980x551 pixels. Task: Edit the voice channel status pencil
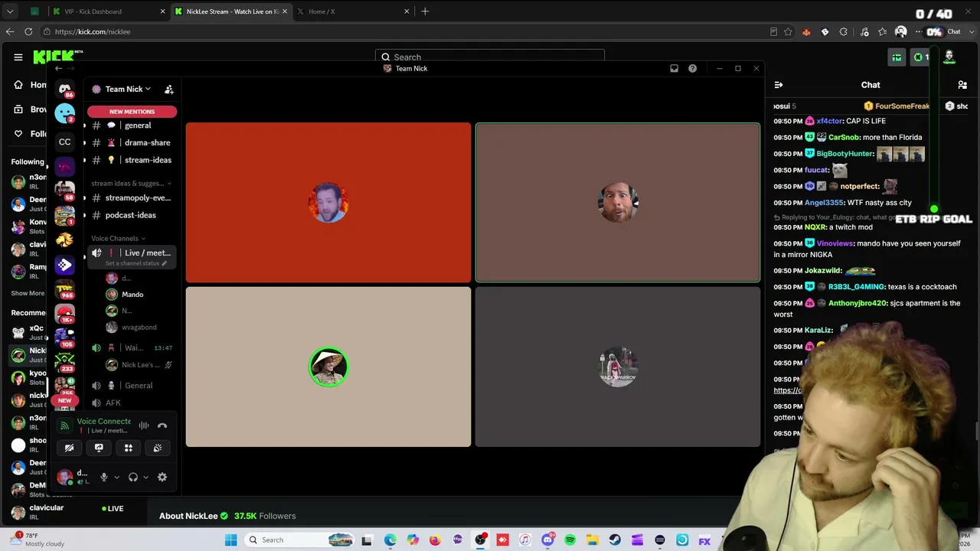click(164, 263)
